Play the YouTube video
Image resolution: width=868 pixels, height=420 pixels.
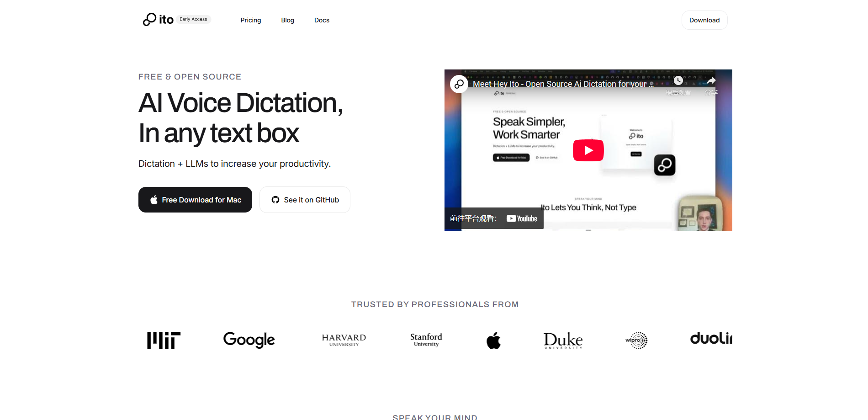588,150
